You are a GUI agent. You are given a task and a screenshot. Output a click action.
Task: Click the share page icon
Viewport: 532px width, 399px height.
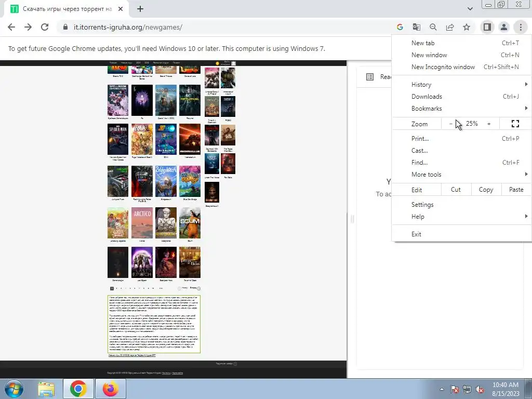[450, 27]
